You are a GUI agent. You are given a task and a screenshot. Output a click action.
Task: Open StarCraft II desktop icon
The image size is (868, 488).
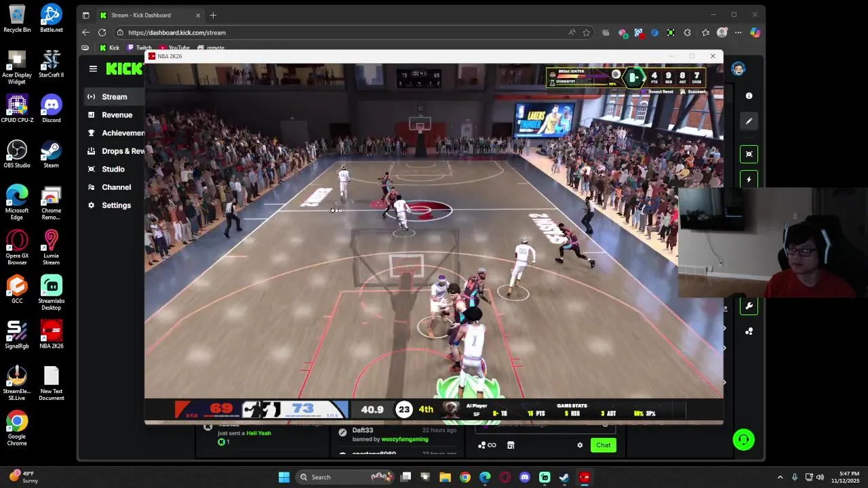[51, 64]
